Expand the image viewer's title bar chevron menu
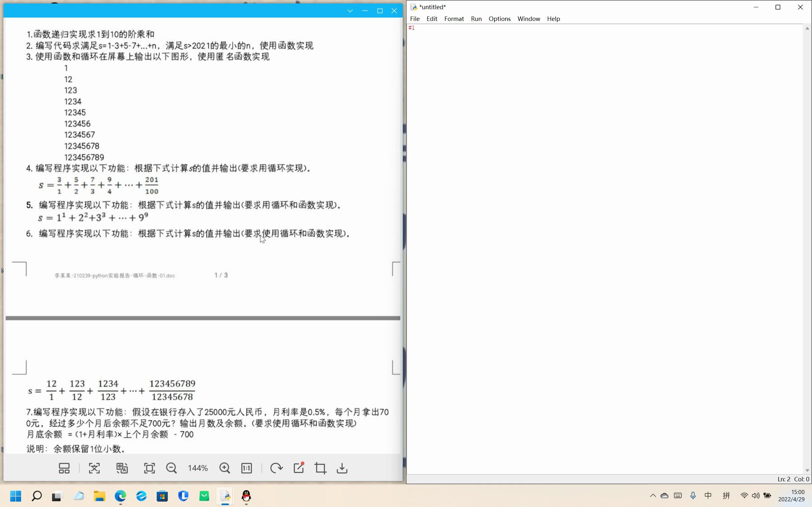 tap(350, 11)
